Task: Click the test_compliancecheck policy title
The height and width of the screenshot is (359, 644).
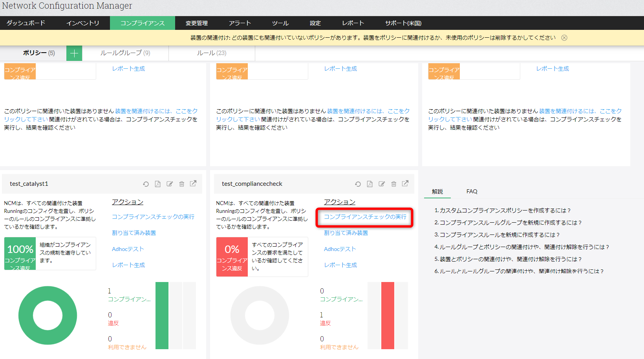Action: (x=252, y=184)
